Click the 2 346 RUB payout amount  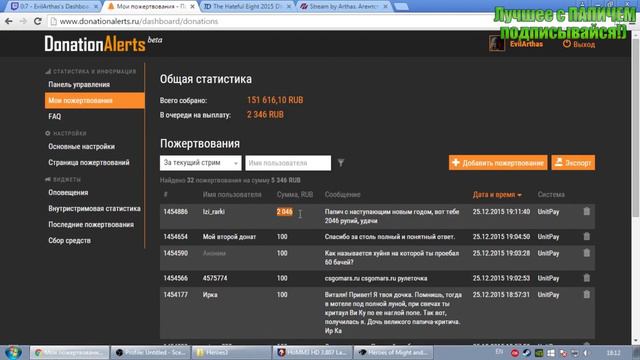265,115
